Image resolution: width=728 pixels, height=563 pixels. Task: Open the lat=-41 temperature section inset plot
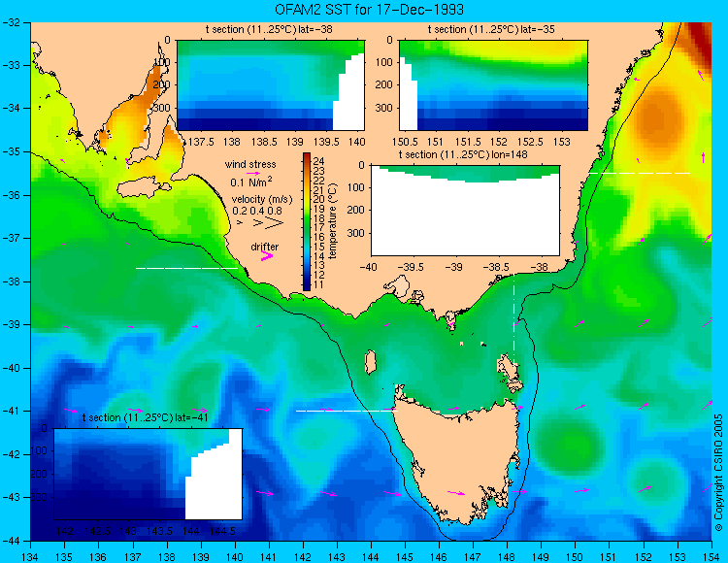tap(149, 474)
